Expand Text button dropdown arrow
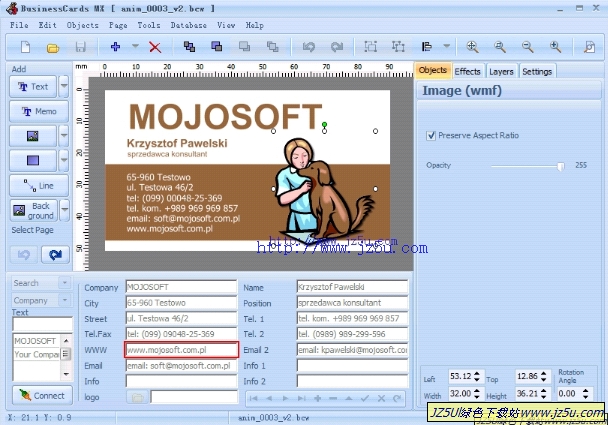 click(x=64, y=86)
